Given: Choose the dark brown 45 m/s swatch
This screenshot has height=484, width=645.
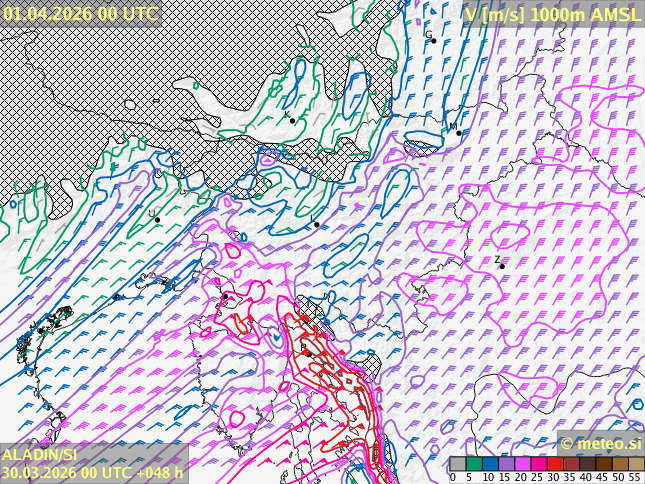Looking at the screenshot, I should pyautogui.click(x=604, y=464).
